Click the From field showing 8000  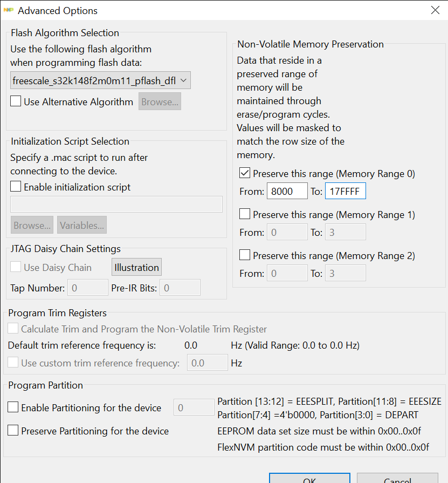pos(287,191)
